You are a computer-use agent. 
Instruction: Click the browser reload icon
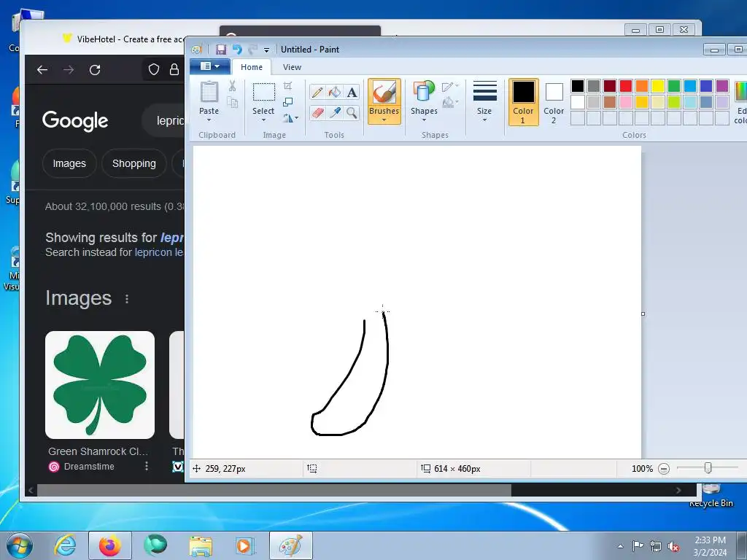(x=95, y=70)
